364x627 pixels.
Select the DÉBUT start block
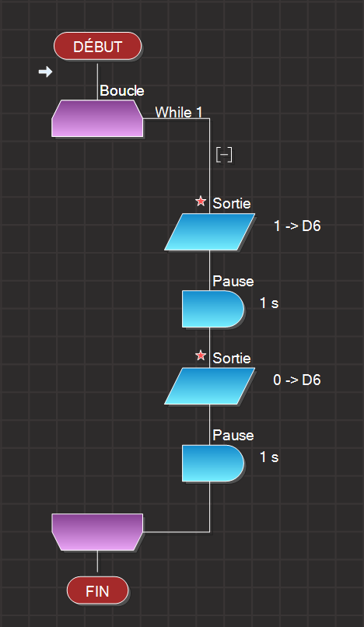pos(97,46)
